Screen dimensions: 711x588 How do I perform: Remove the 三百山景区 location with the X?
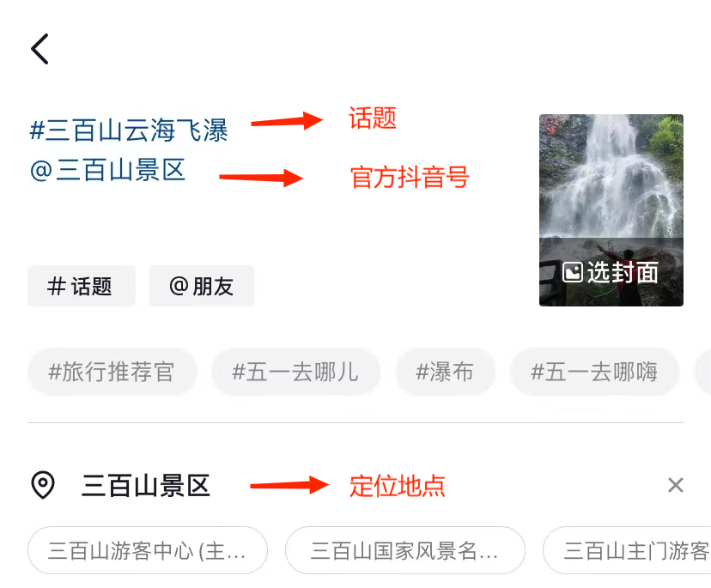(x=675, y=485)
